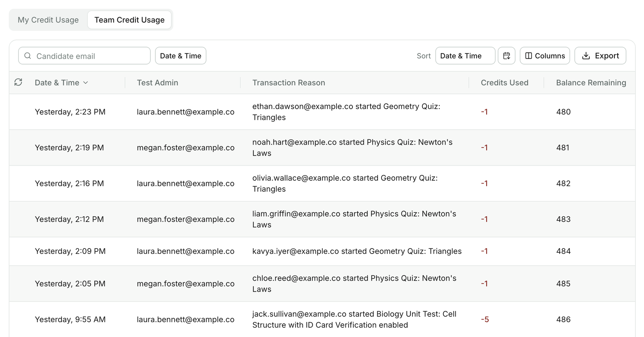Export the credit usage table
The width and height of the screenshot is (644, 337).
pyautogui.click(x=600, y=56)
